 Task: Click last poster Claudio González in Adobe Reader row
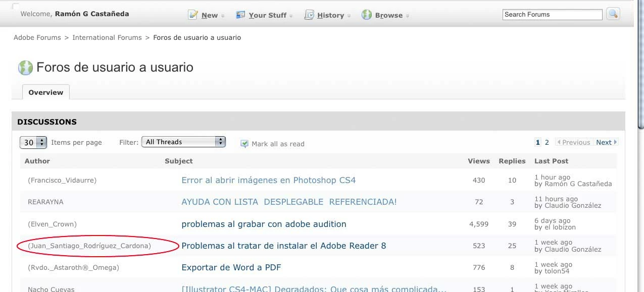pos(573,249)
